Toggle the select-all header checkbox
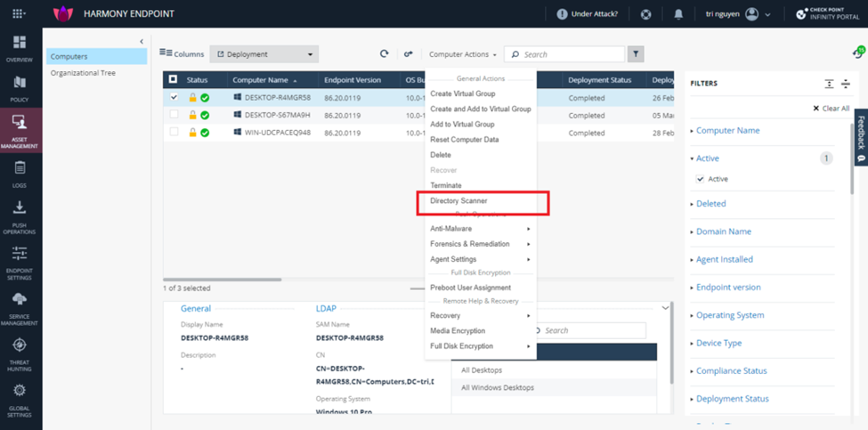Viewport: 868px width, 430px height. (x=174, y=80)
